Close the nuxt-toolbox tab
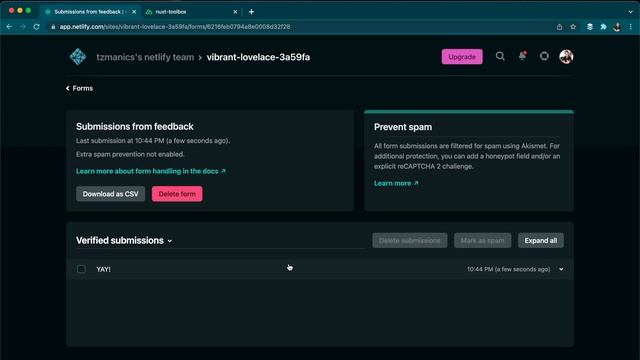Image resolution: width=640 pixels, height=360 pixels. (x=235, y=12)
